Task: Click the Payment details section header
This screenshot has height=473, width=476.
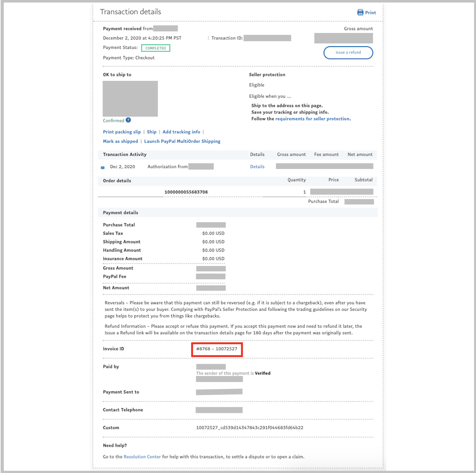Action: tap(120, 213)
